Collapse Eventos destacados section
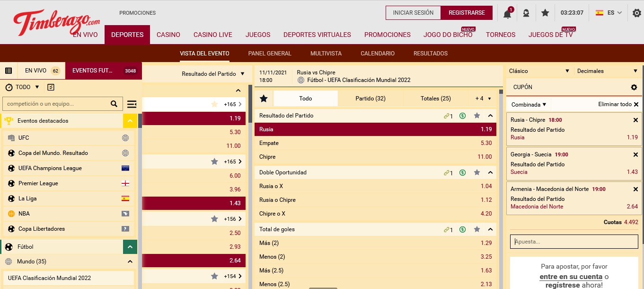The height and width of the screenshot is (289, 644). coord(130,121)
